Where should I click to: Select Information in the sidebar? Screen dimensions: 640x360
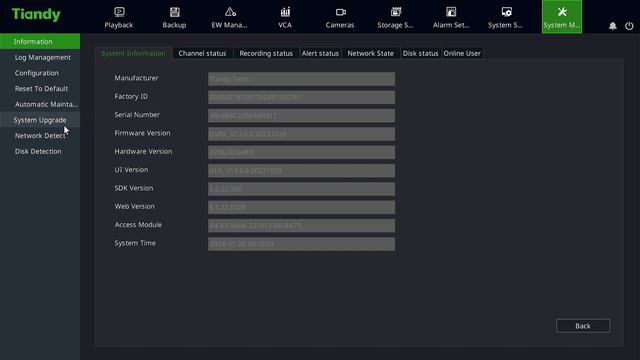coord(40,42)
